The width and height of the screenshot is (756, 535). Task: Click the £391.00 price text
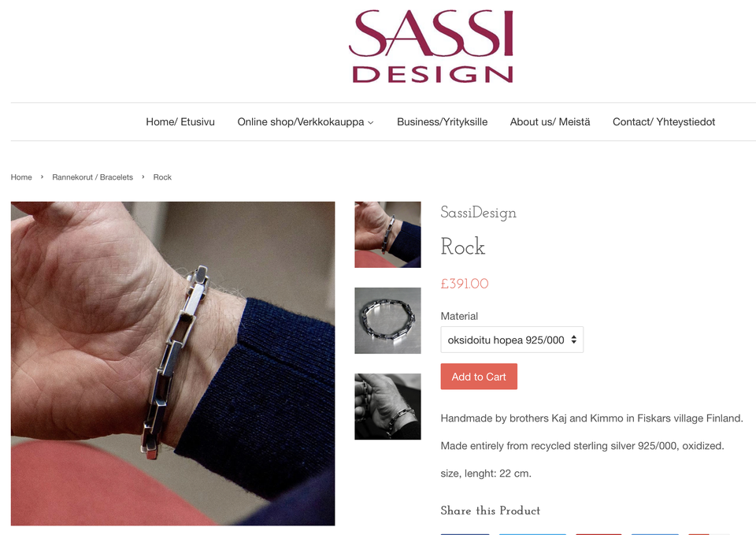pyautogui.click(x=465, y=284)
